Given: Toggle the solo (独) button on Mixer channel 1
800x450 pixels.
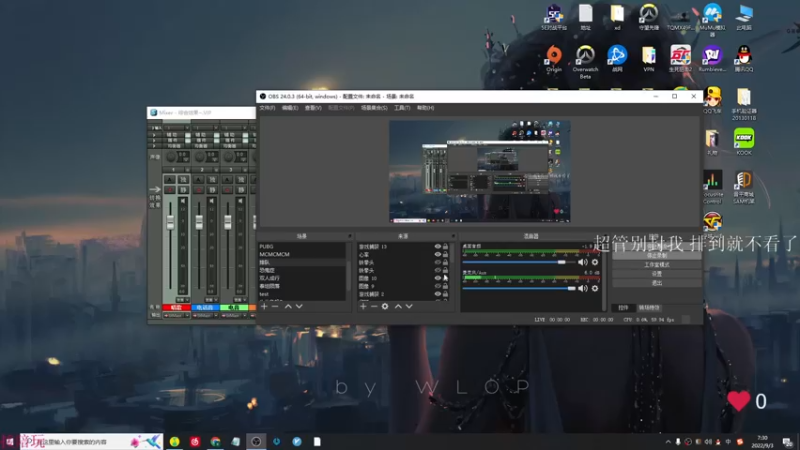Looking at the screenshot, I should coord(183,180).
